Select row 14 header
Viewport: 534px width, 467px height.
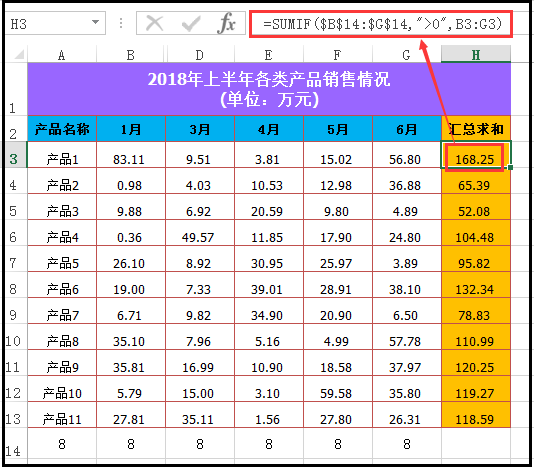coord(16,443)
